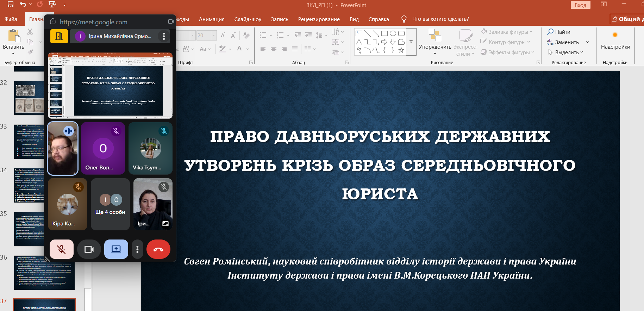The width and height of the screenshot is (644, 311).
Task: Select the oval shape in the shapes gallery
Action: 393,33
